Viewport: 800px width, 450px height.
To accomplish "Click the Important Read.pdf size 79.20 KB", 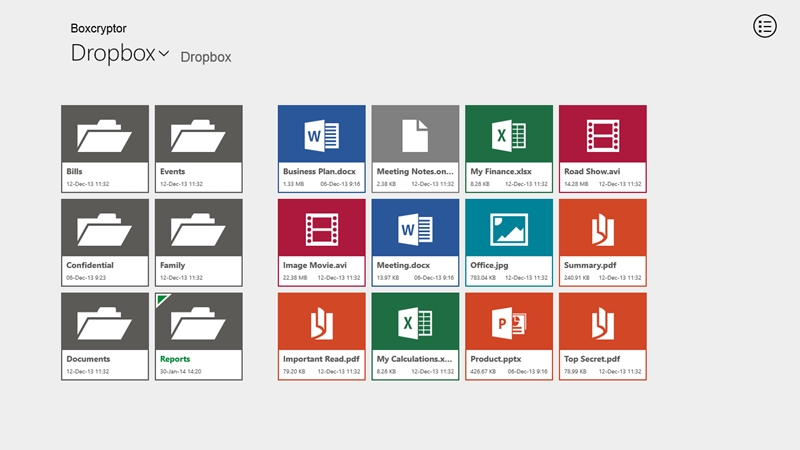I will 294,371.
